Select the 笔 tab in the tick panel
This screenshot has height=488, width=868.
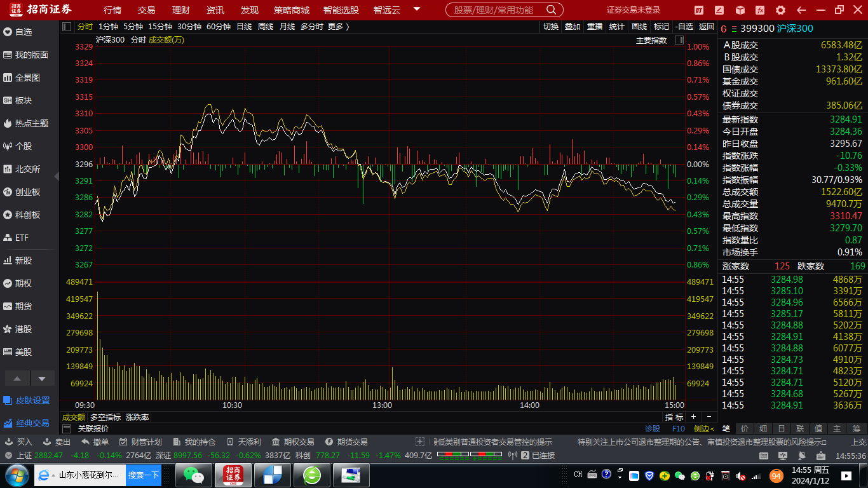pos(726,429)
